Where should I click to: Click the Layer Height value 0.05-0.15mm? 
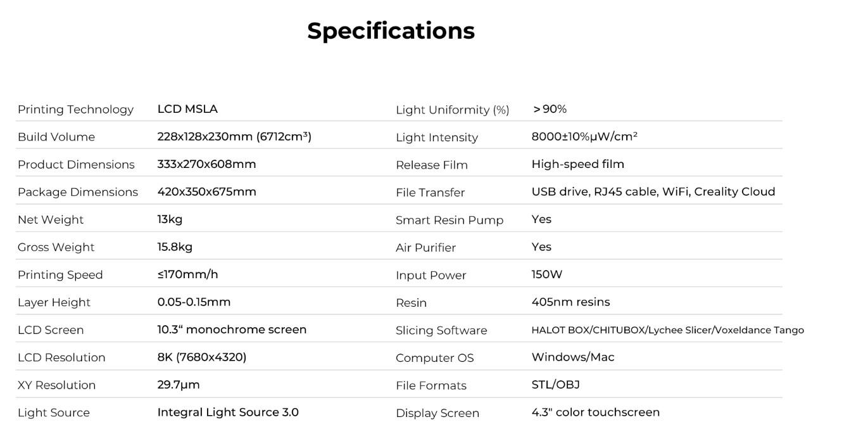(x=194, y=302)
